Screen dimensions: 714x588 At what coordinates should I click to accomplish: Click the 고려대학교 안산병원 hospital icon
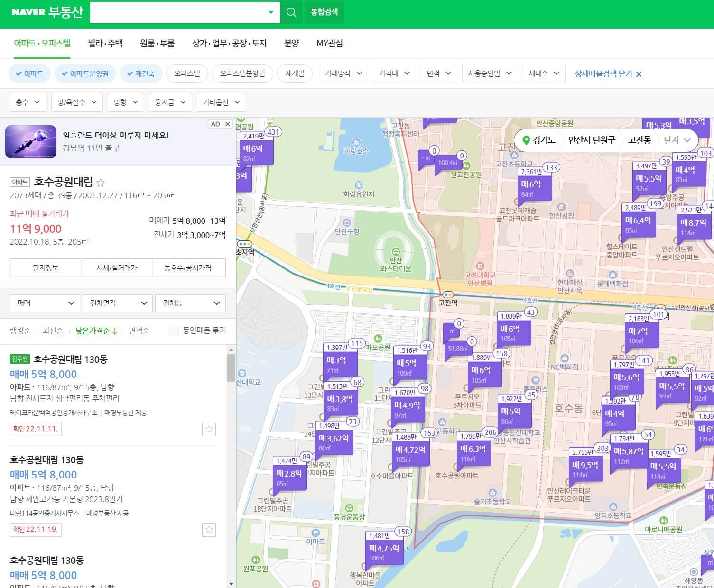click(x=480, y=266)
